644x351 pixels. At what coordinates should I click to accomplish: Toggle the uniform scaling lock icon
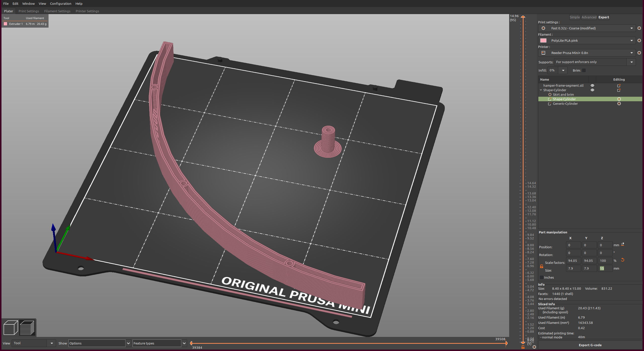point(541,266)
